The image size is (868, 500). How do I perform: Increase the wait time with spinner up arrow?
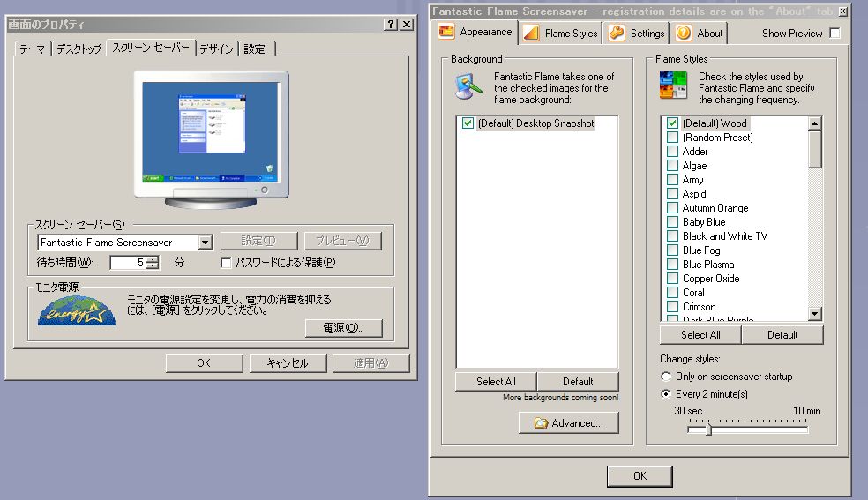click(x=153, y=259)
